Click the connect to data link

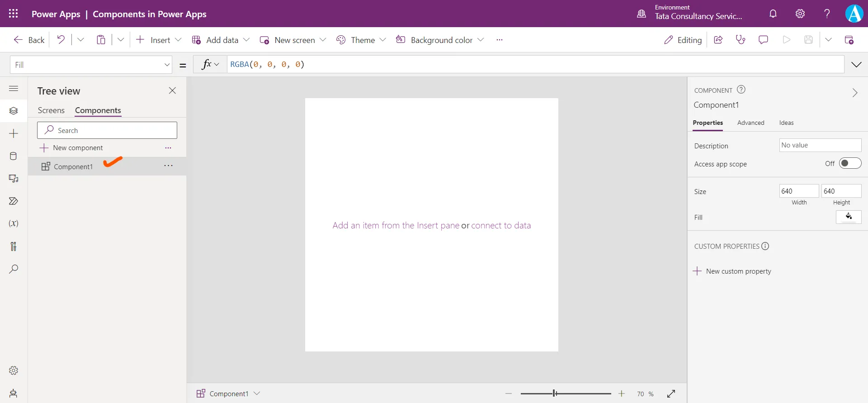(501, 226)
